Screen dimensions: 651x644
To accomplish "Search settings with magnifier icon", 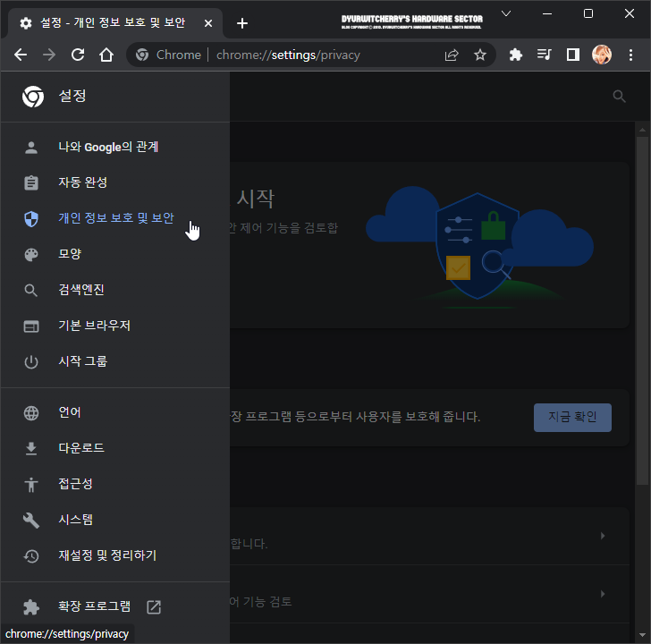I will (x=619, y=97).
